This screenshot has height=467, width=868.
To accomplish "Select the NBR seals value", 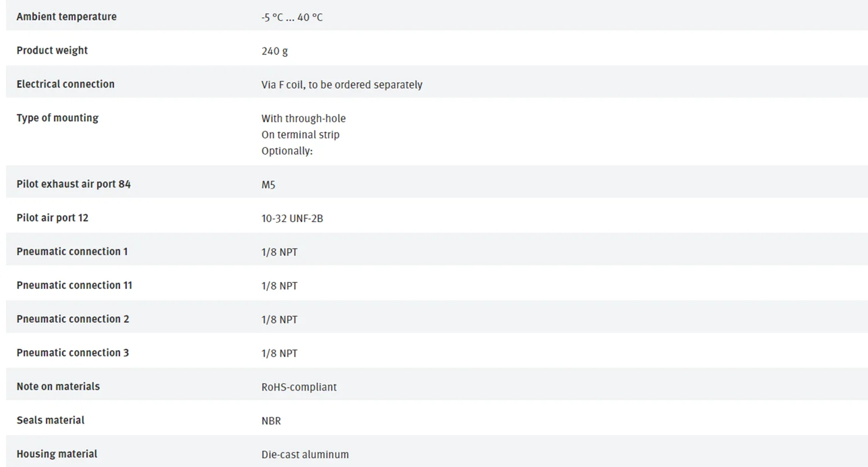I will coord(271,421).
